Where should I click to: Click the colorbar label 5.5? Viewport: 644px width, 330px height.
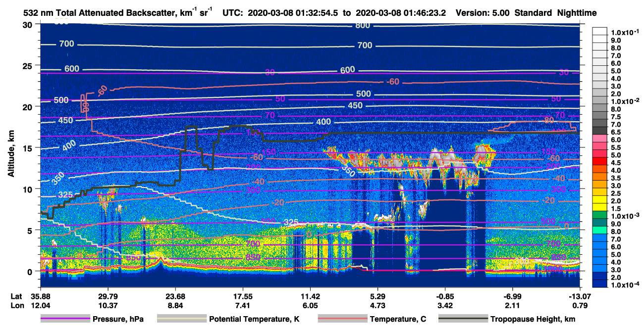coord(617,147)
